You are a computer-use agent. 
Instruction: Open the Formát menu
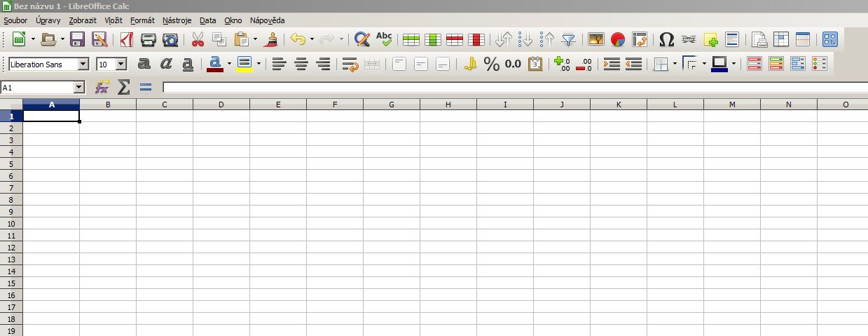point(142,20)
